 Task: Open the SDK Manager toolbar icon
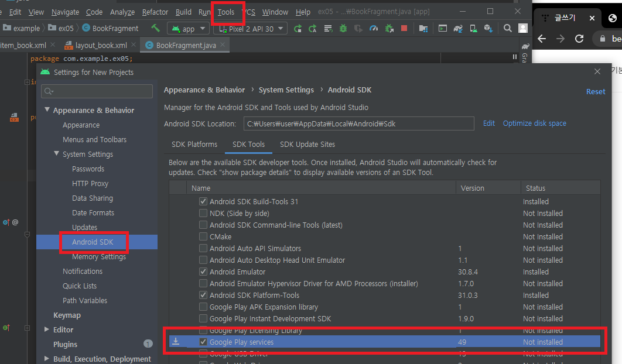pos(488,29)
